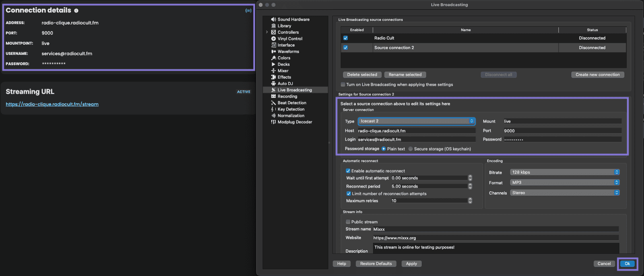Click the Login input field
The height and width of the screenshot is (276, 644).
(417, 139)
